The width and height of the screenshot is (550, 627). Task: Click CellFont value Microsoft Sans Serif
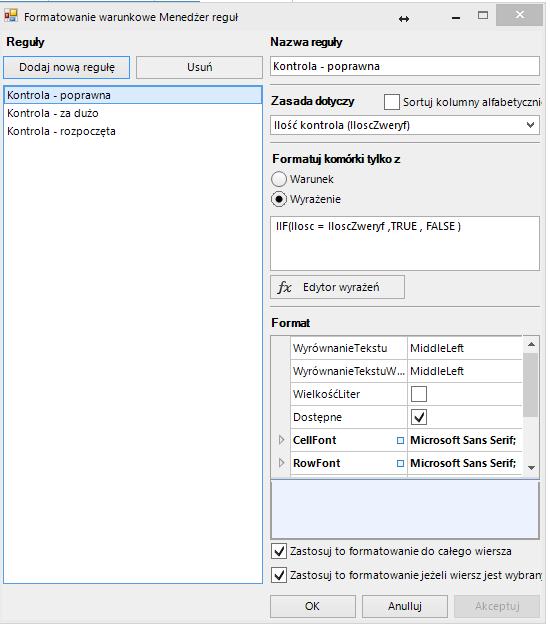tap(465, 440)
